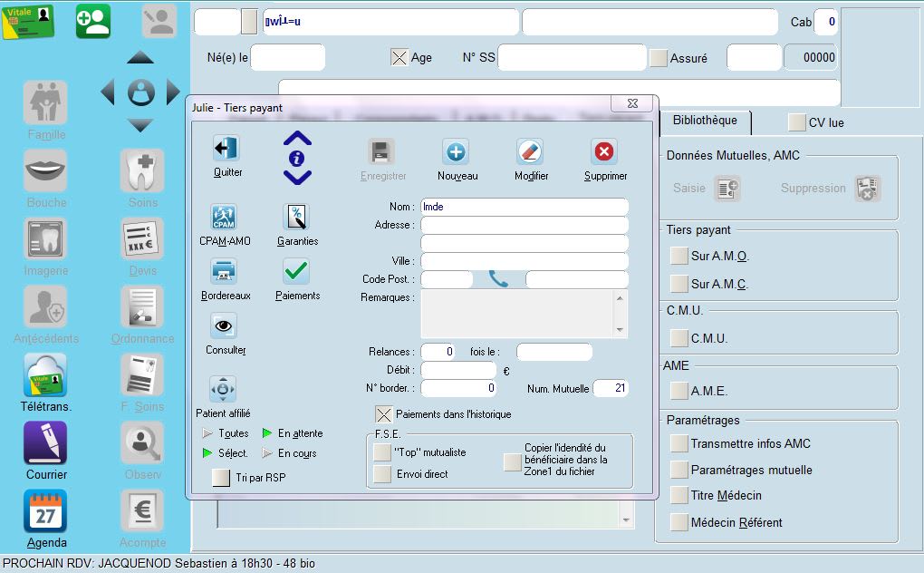Click the down chevron below info icon
924x573 pixels.
pos(297,178)
